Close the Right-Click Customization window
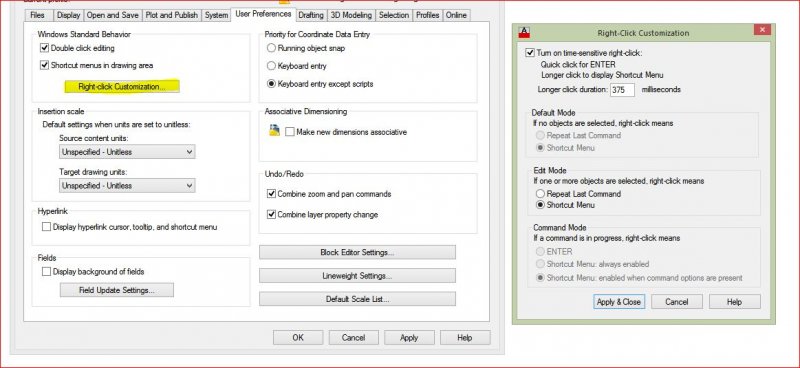The height and width of the screenshot is (368, 800). [x=762, y=30]
